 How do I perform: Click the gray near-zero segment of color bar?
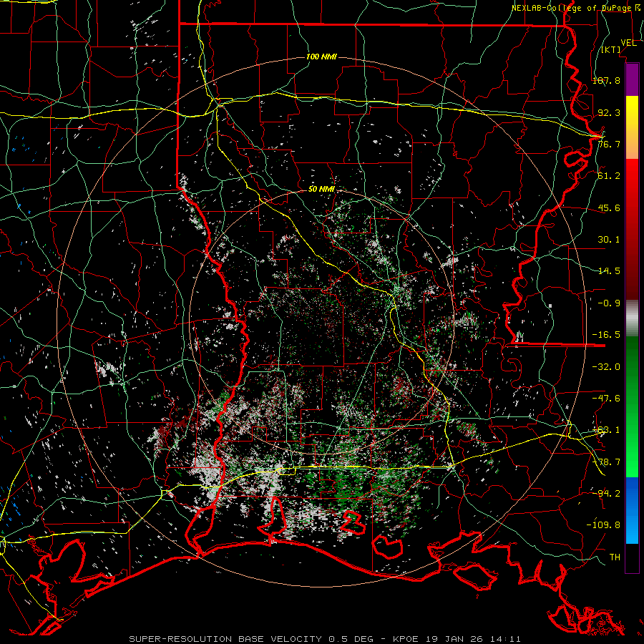tap(632, 318)
